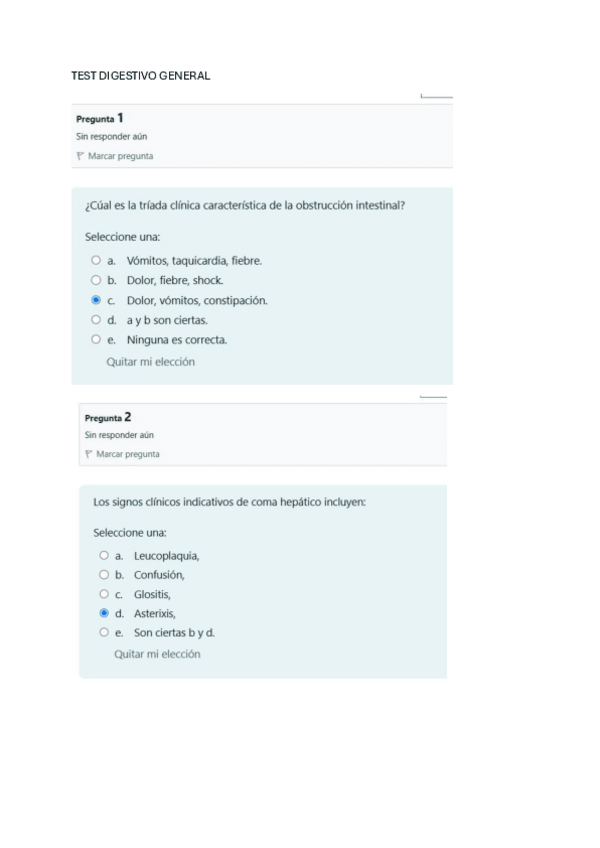Select the Leucoplaquia radio button

[x=104, y=555]
